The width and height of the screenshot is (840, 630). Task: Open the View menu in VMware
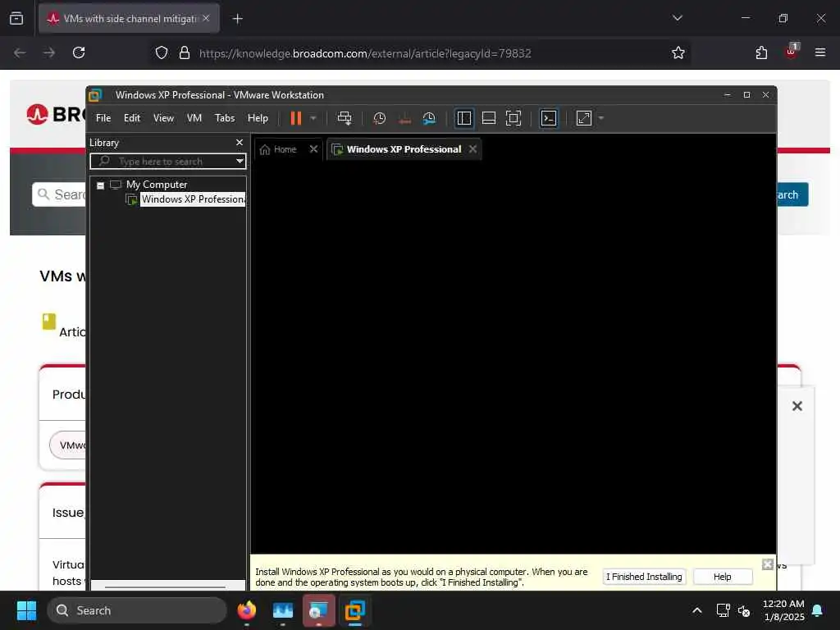[x=163, y=118]
